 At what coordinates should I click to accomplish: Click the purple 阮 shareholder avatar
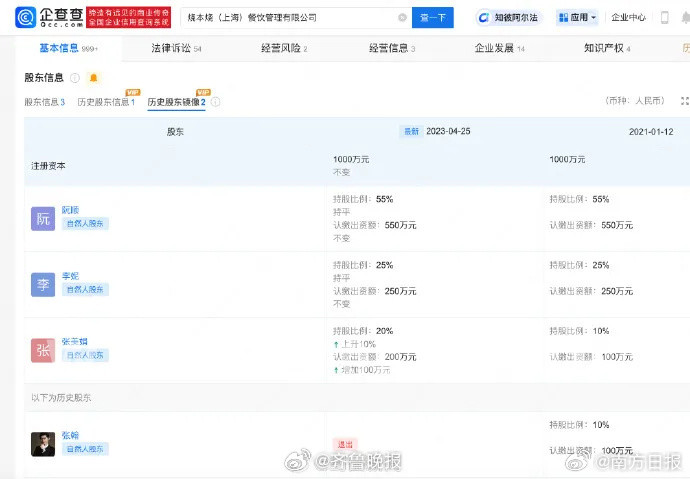click(x=43, y=218)
